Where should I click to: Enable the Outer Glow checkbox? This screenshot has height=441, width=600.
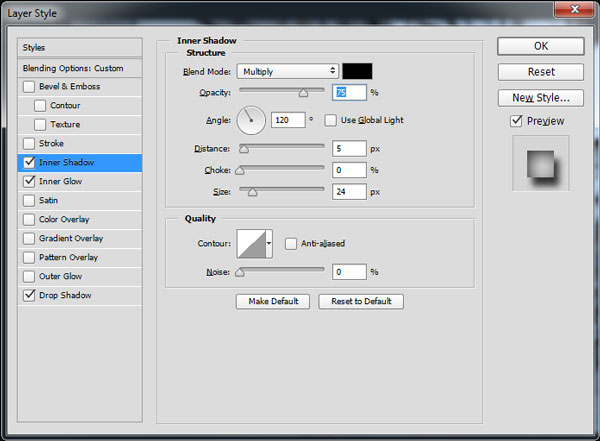[x=29, y=276]
